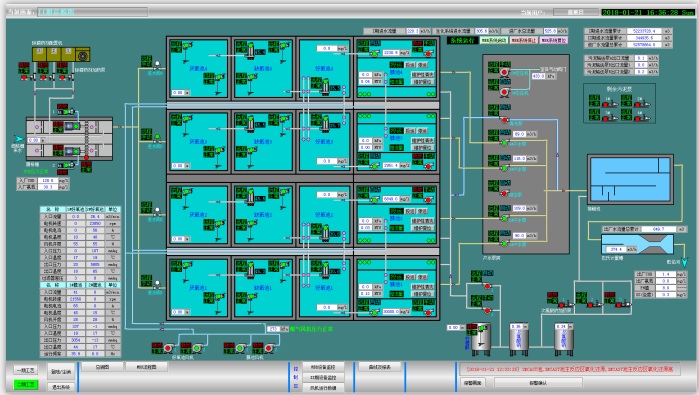
Task: Click the ventilation fan icon on yellow unit
Action: (x=82, y=55)
